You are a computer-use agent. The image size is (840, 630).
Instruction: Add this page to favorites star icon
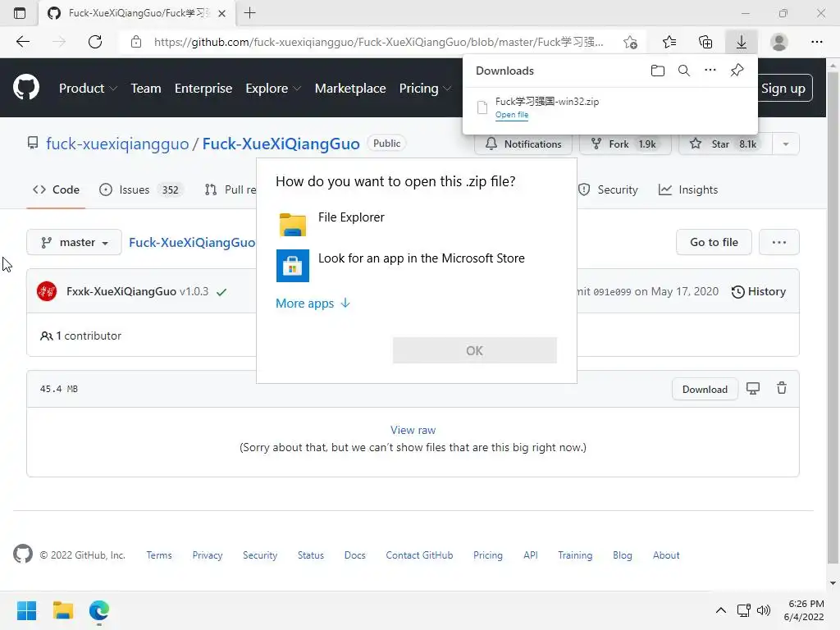pos(631,42)
